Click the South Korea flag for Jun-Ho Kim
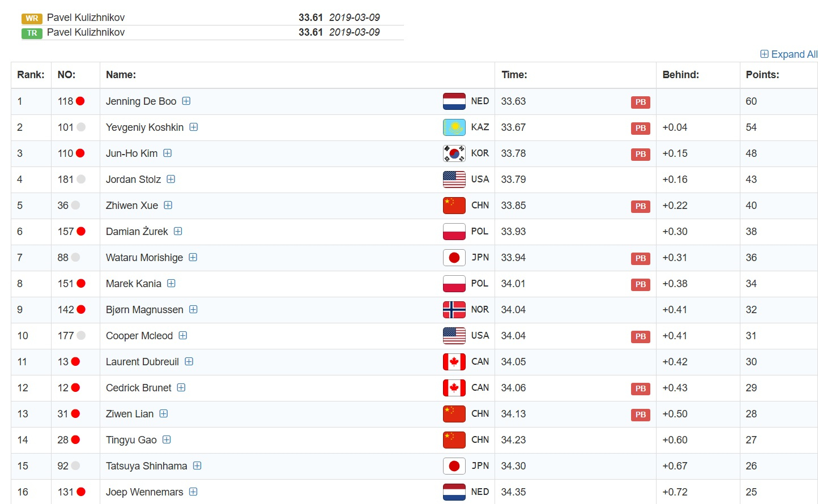The width and height of the screenshot is (818, 504). pos(454,153)
